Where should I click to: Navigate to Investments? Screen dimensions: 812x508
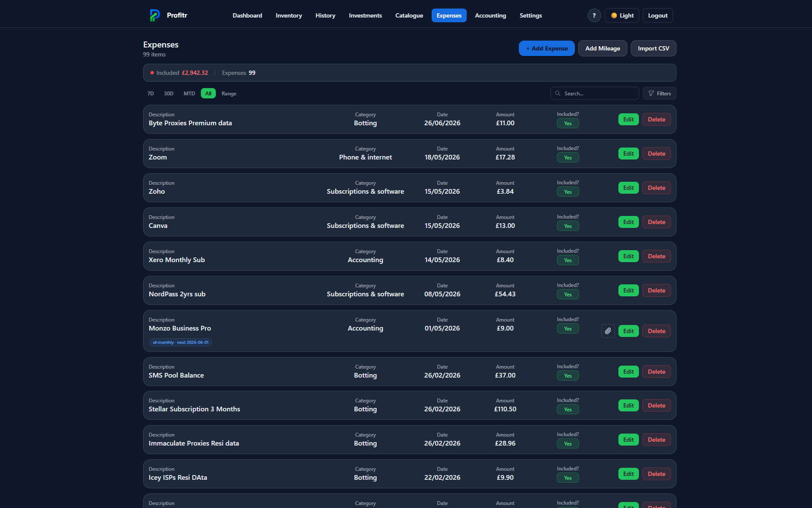click(365, 15)
